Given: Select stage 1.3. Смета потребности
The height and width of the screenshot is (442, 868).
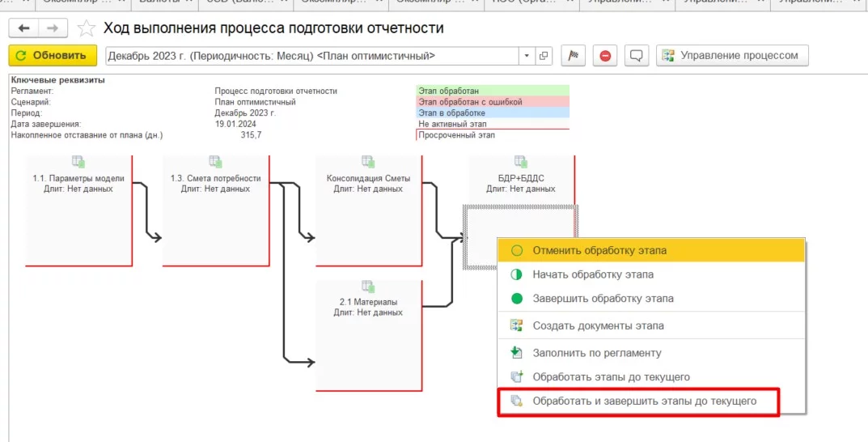Looking at the screenshot, I should (x=216, y=210).
